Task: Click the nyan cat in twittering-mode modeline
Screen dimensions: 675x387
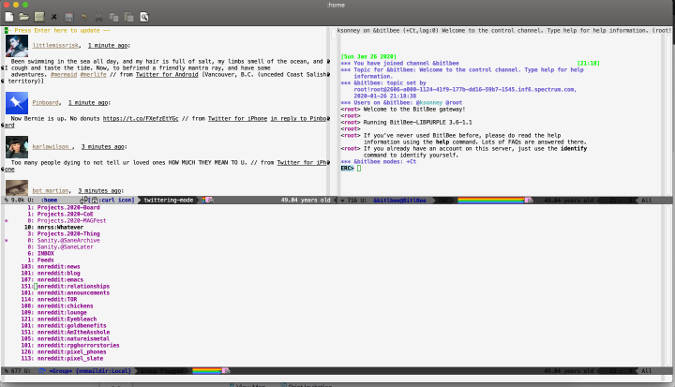Action: pyautogui.click(x=209, y=200)
